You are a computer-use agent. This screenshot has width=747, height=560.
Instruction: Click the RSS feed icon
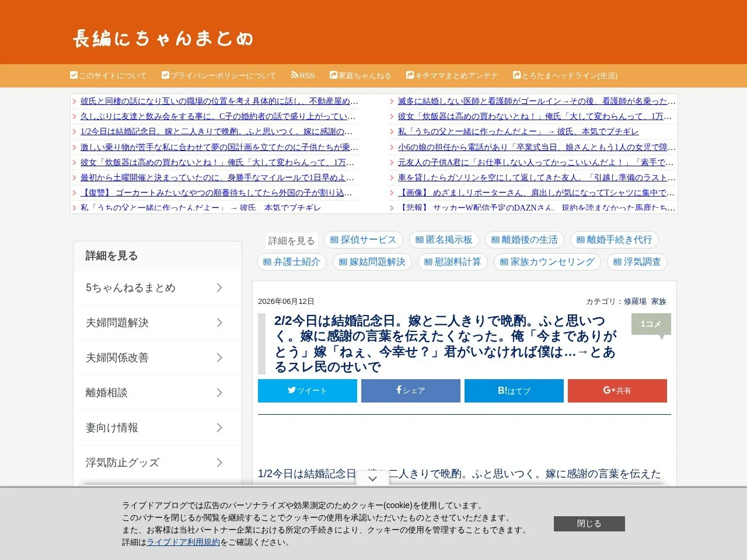pyautogui.click(x=295, y=75)
